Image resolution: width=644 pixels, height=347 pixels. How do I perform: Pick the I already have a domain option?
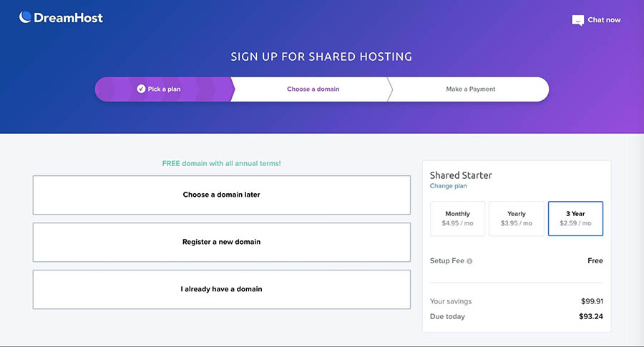(x=221, y=289)
